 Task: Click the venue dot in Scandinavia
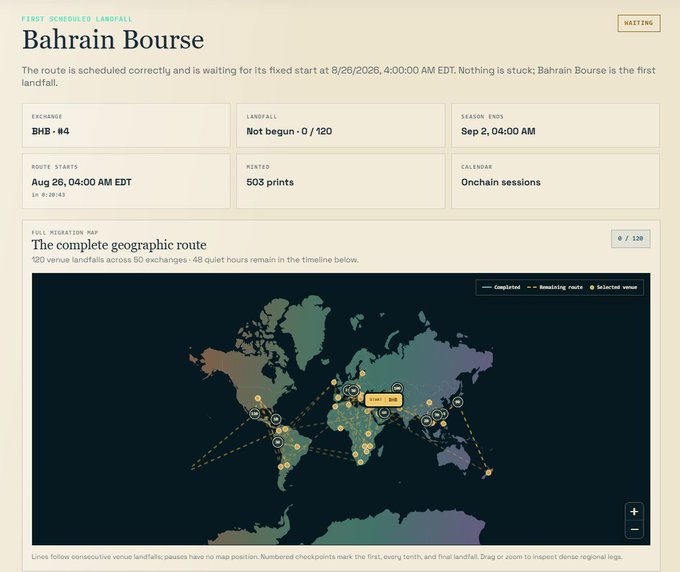tap(362, 373)
